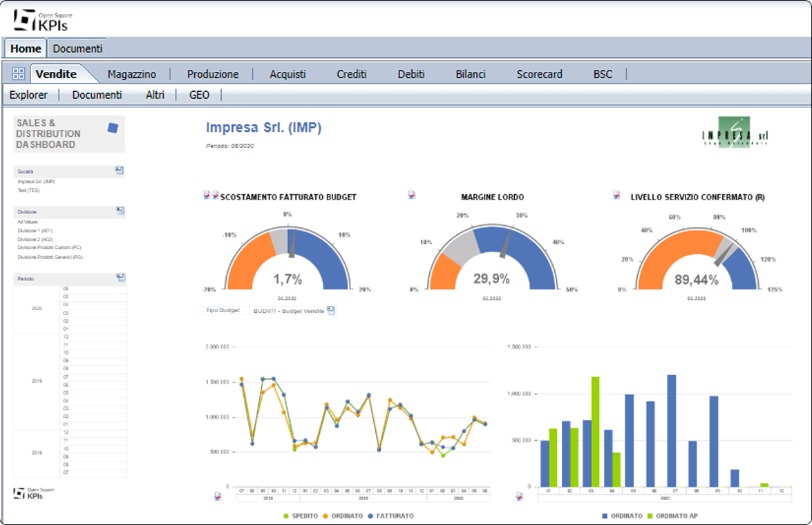Open the grid overview icon beside Vendite

pyautogui.click(x=19, y=73)
